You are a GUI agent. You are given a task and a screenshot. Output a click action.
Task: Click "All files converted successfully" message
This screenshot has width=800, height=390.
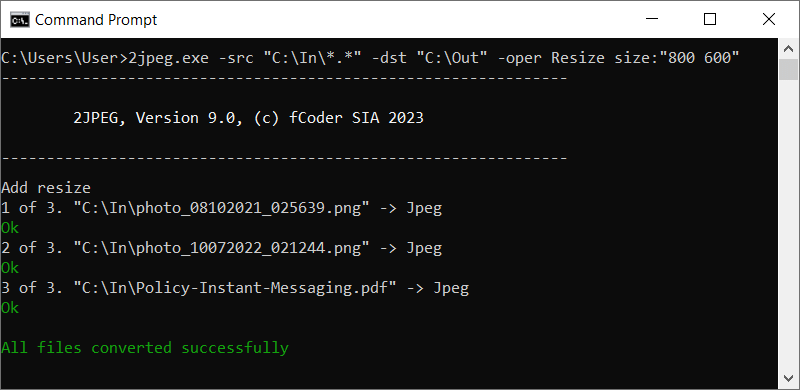pos(145,348)
